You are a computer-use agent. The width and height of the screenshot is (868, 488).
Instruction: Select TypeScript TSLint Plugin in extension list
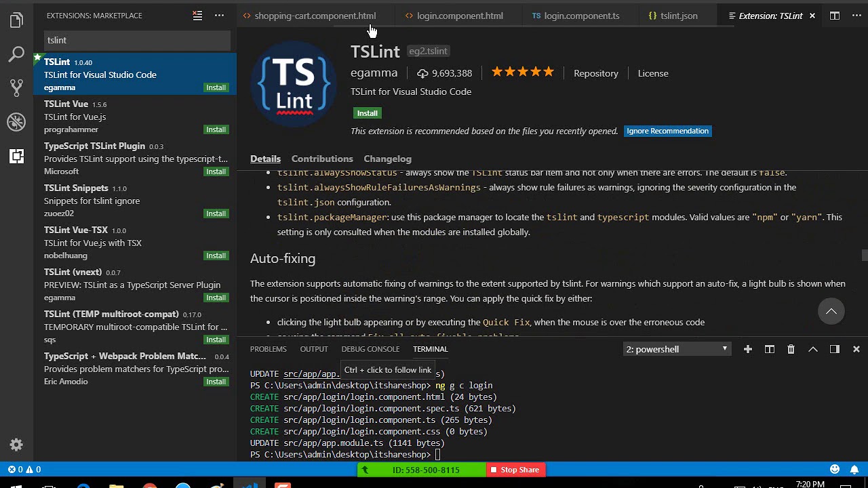click(x=135, y=159)
